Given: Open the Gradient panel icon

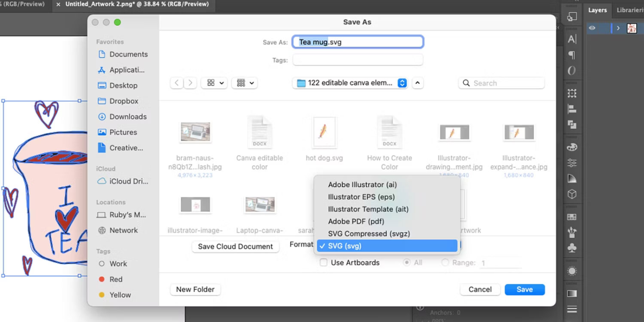Looking at the screenshot, I should coord(572,293).
